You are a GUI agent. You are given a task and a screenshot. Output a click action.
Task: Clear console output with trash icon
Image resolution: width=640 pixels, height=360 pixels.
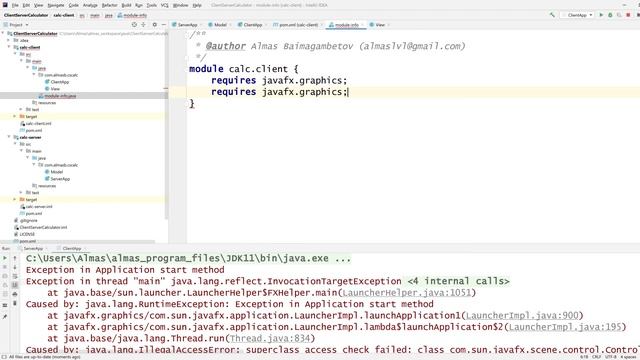coord(15,303)
